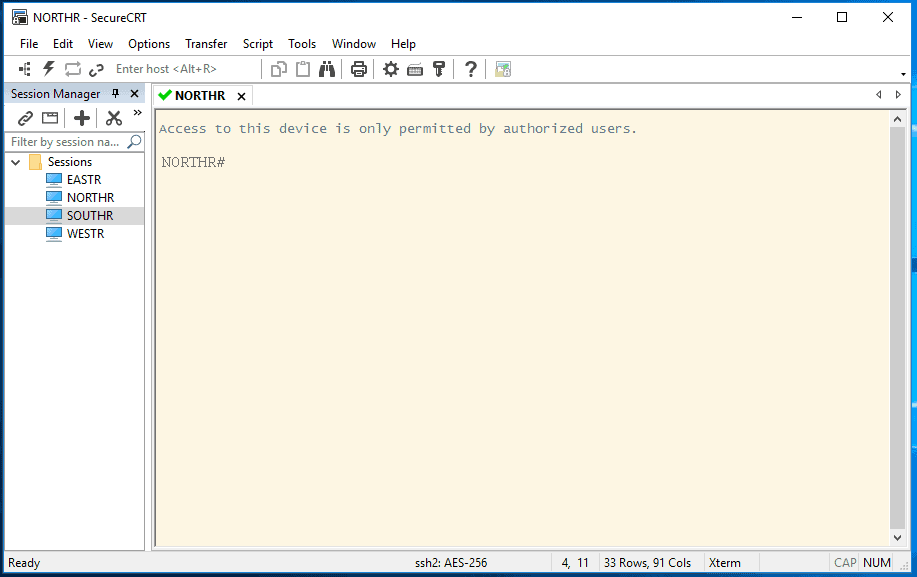Click the Enter host input field
Screen dimensions: 917x577
point(184,69)
